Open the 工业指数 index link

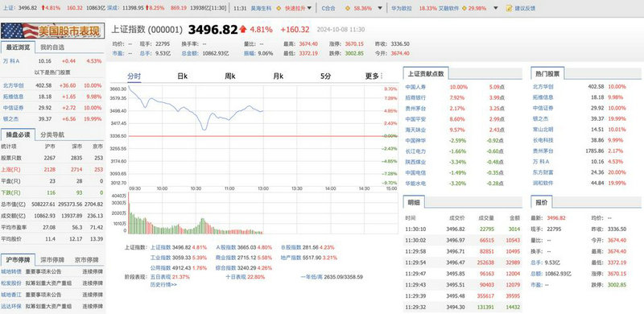pyautogui.click(x=160, y=258)
